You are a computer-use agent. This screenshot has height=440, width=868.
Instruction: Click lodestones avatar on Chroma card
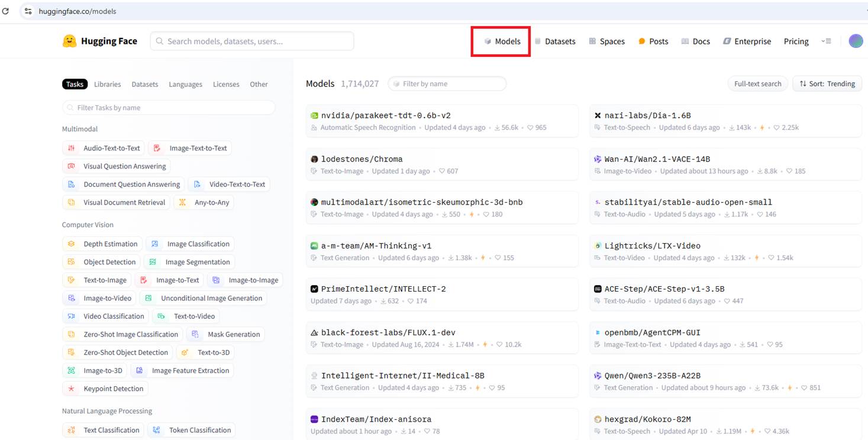click(314, 159)
